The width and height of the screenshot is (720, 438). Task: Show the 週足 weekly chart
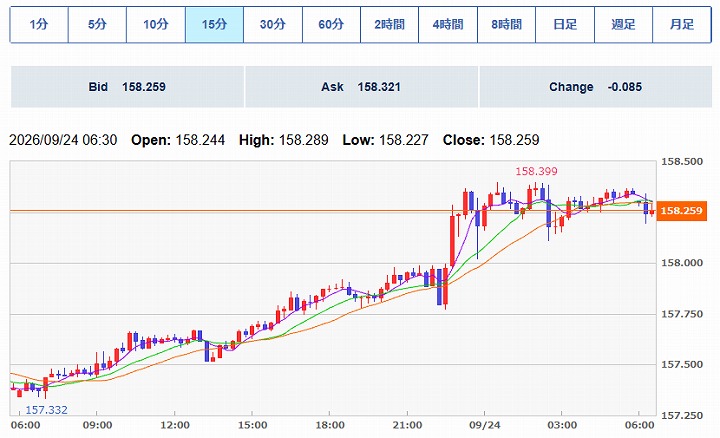[624, 24]
